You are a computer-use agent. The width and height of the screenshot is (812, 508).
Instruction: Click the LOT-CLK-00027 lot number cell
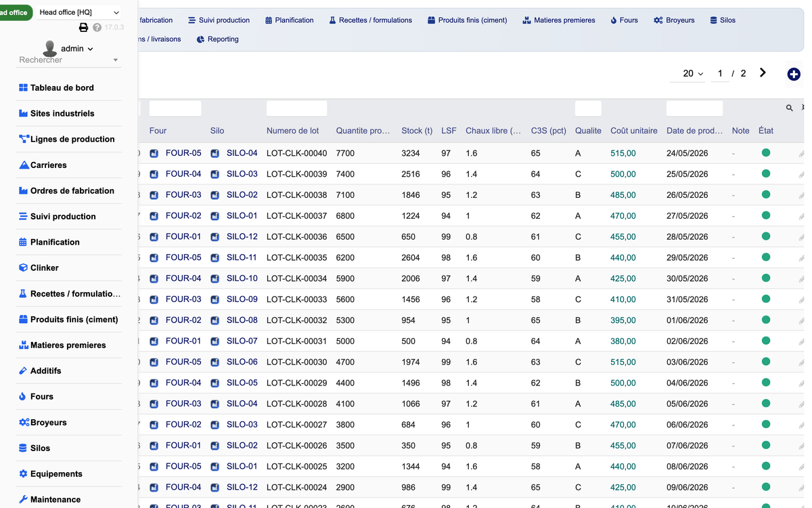click(296, 425)
